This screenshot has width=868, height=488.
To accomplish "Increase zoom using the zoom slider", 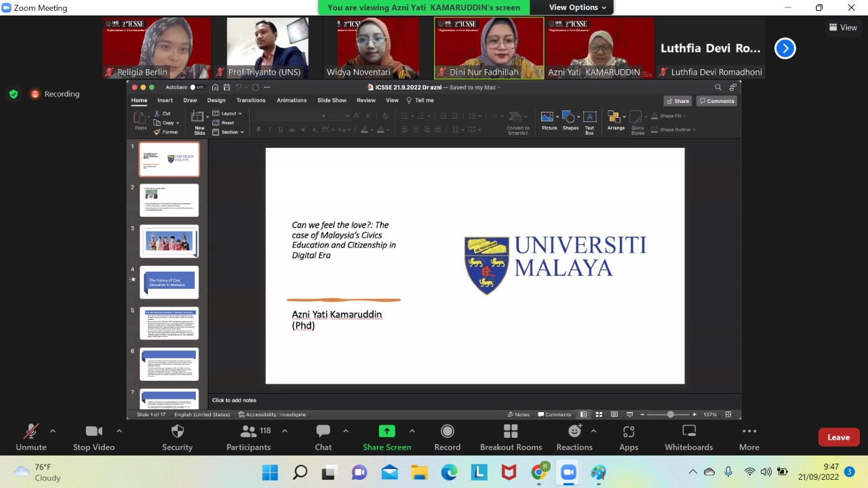I will pos(694,414).
